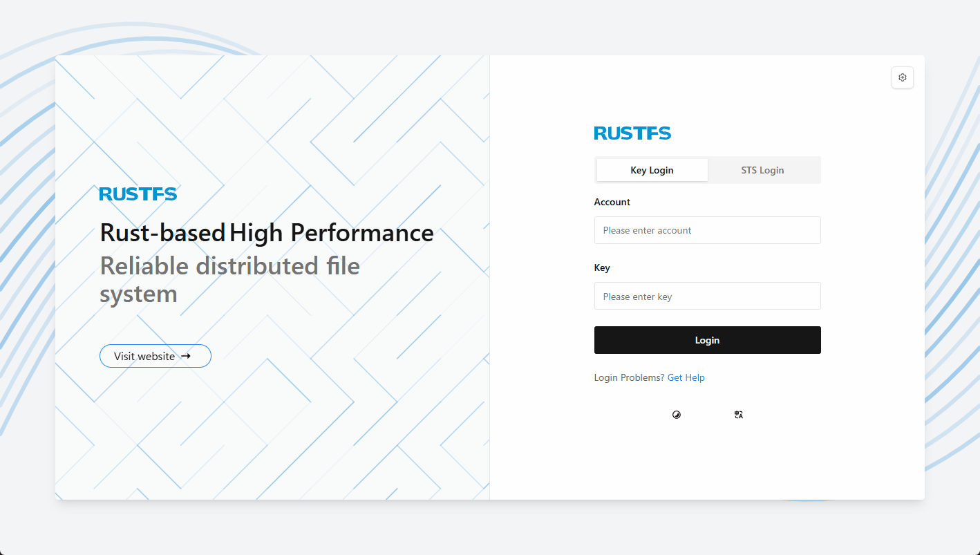Screen dimensions: 980x555
Task: Select the Key field label
Action: (x=601, y=267)
